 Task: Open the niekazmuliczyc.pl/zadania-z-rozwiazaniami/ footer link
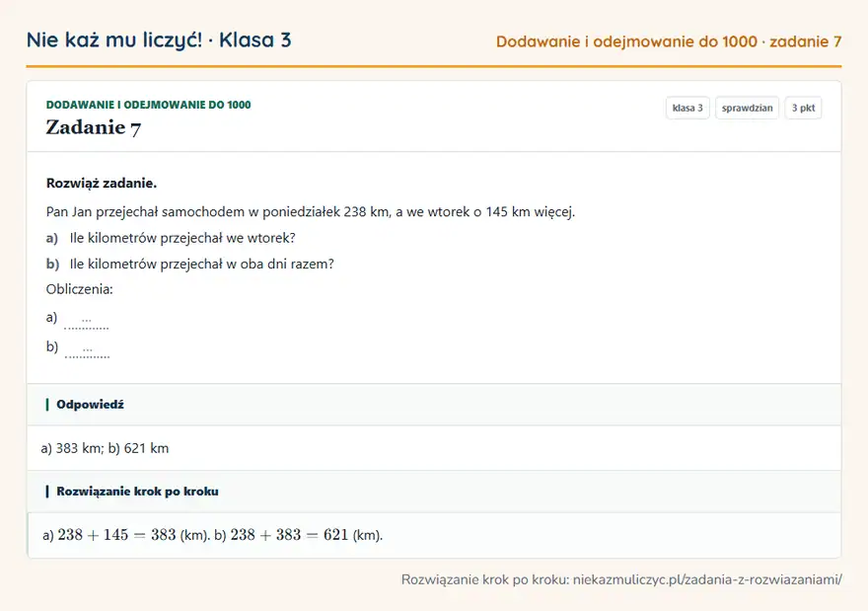[x=707, y=579]
